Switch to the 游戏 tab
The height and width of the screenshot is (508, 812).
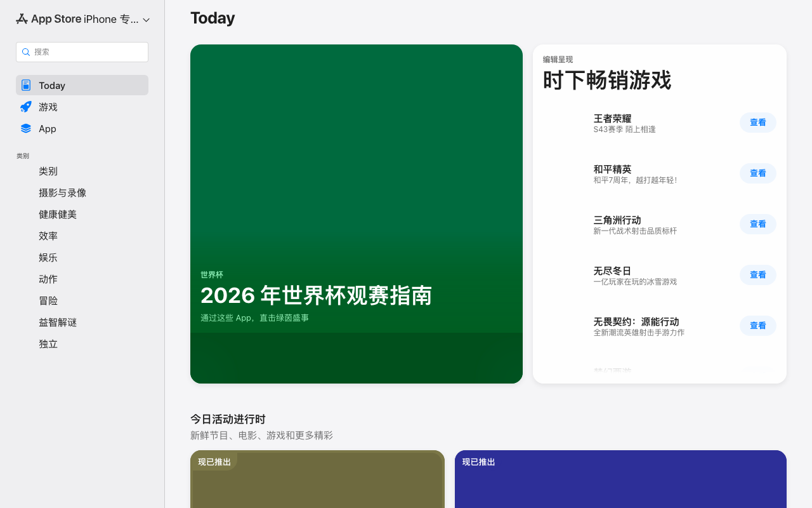(x=82, y=107)
